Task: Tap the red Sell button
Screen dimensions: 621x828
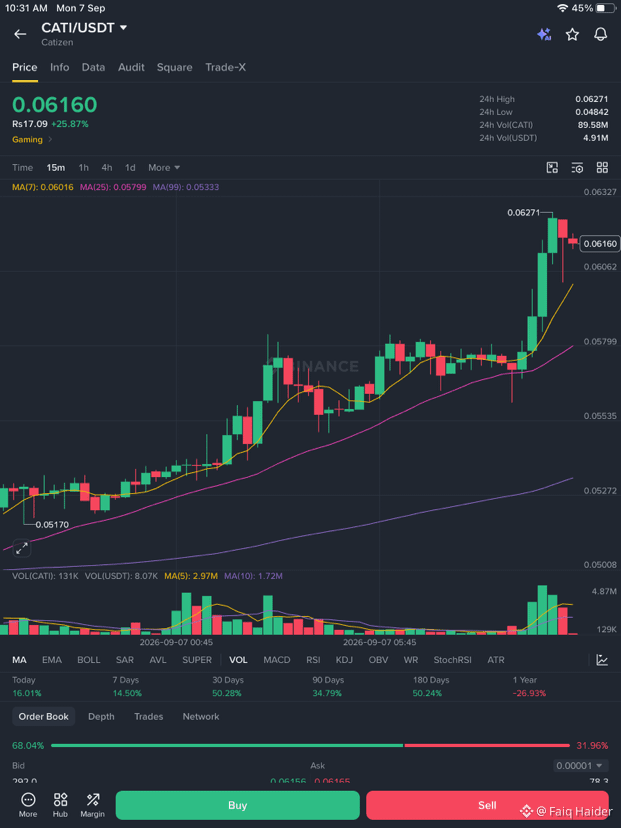Action: 487,805
